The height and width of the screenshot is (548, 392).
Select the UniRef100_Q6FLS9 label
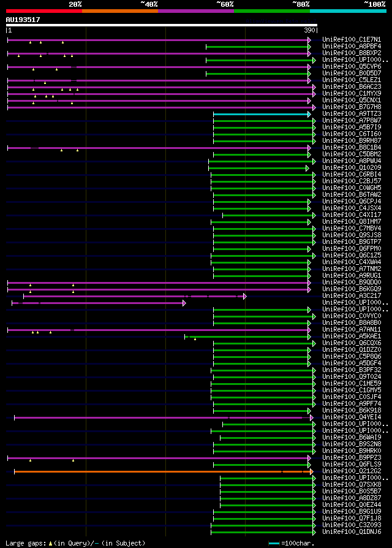click(352, 464)
